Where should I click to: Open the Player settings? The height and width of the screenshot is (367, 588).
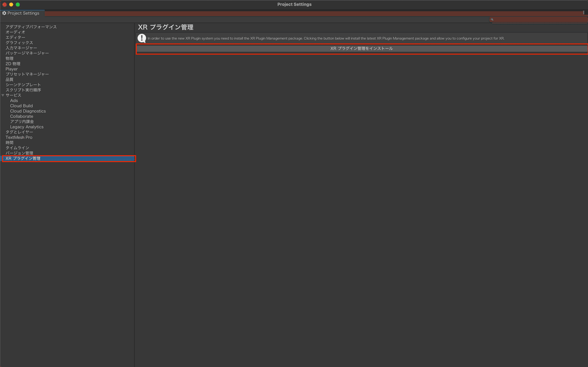click(12, 69)
